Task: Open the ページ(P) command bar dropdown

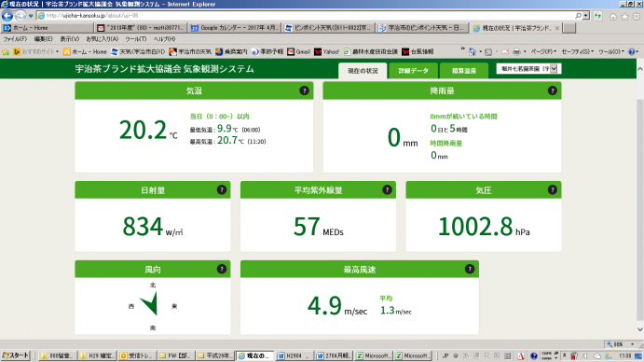Action: pos(543,52)
